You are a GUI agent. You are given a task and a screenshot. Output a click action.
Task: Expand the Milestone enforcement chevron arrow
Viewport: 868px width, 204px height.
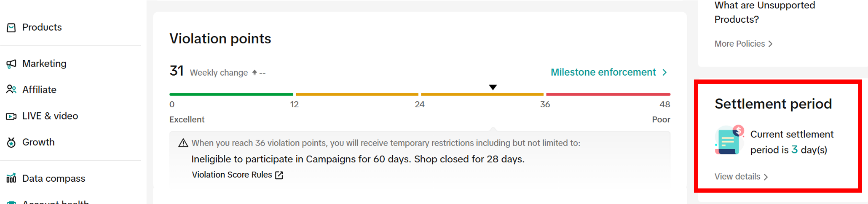(665, 72)
